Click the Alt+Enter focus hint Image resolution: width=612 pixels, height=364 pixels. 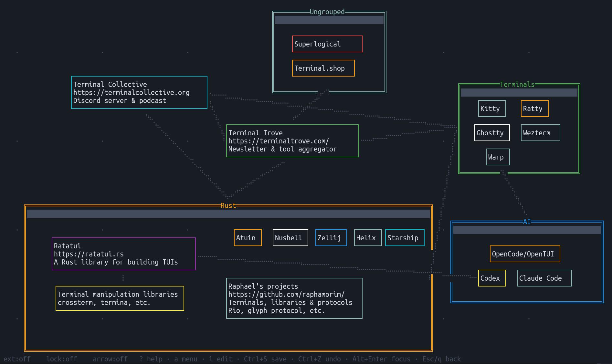click(x=381, y=359)
